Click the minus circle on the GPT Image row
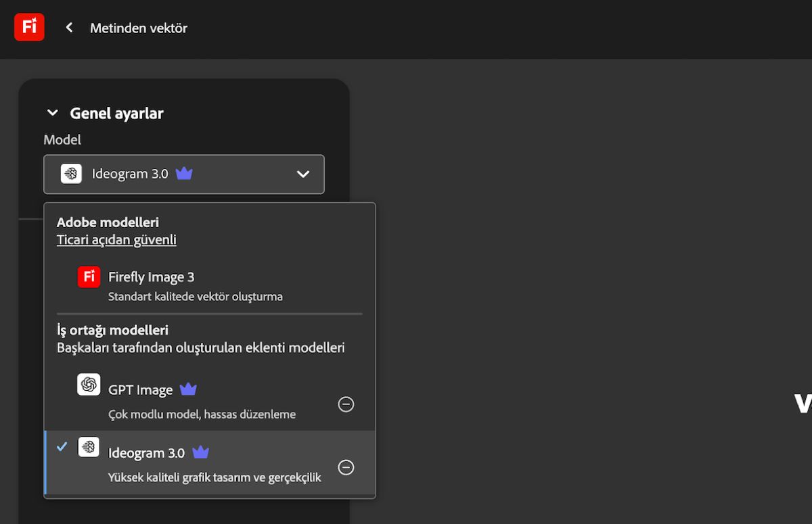Screen dimensions: 812x524 coord(346,404)
